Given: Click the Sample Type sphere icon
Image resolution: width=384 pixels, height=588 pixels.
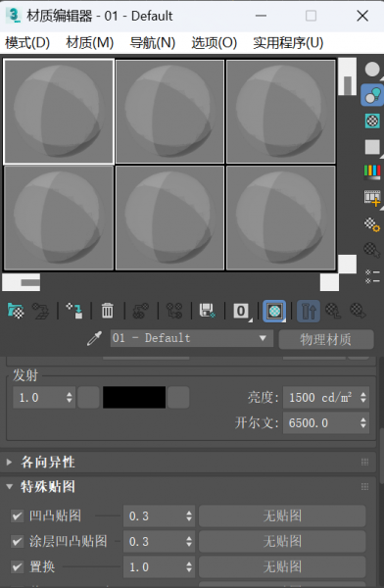Looking at the screenshot, I should tap(372, 70).
